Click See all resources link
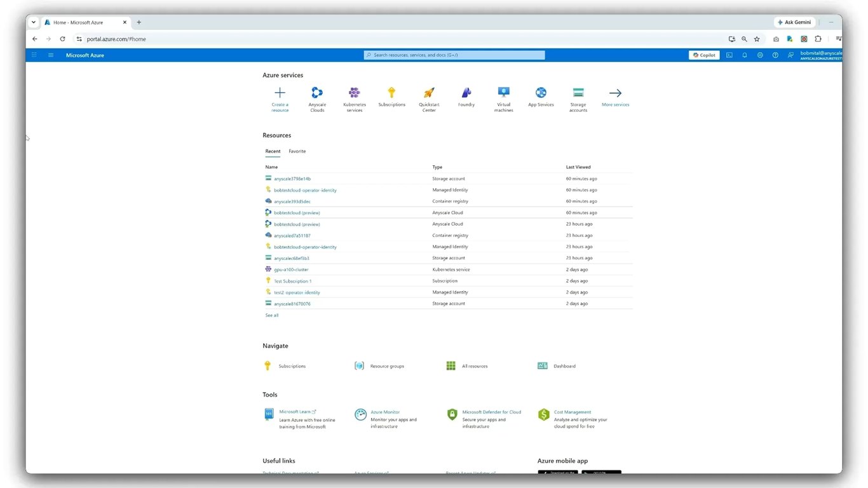Viewport: 868px width, 488px height. coord(271,315)
